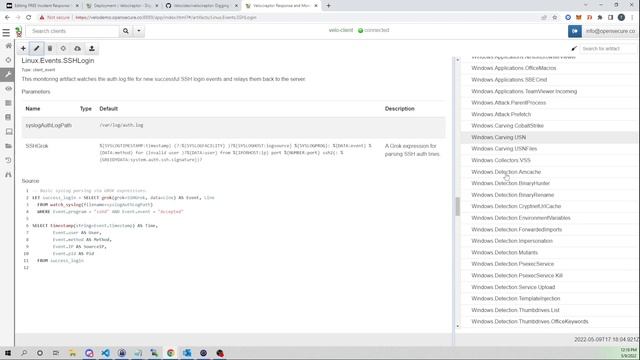Select Windows.Collectors.VSS artifact
Image resolution: width=640 pixels, height=360 pixels.
tap(501, 160)
